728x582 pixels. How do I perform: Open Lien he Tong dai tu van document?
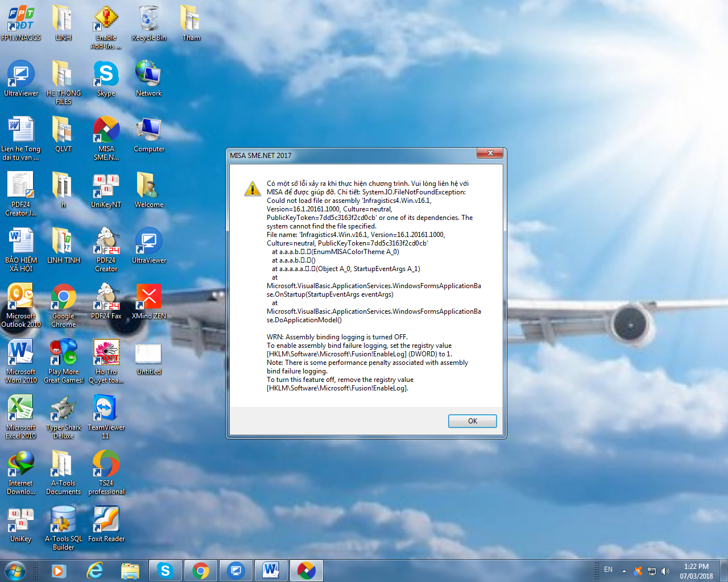21,138
